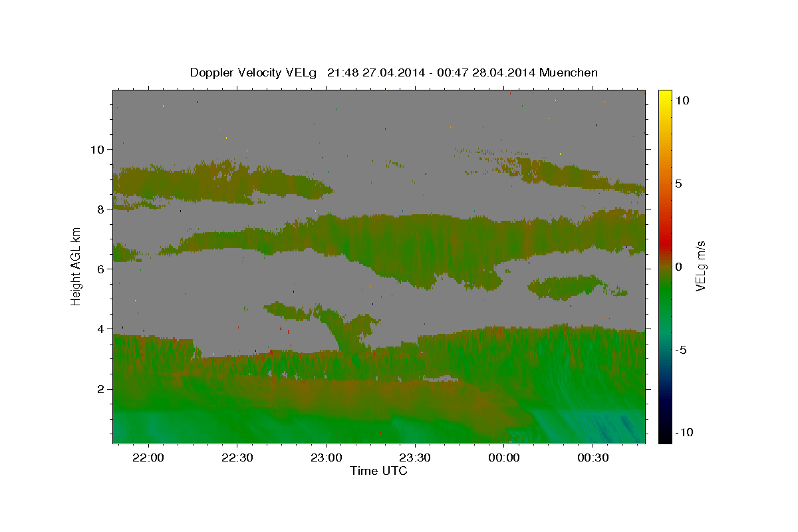The width and height of the screenshot is (798, 532).
Task: Click the 22:00 time tick label
Action: coord(148,458)
